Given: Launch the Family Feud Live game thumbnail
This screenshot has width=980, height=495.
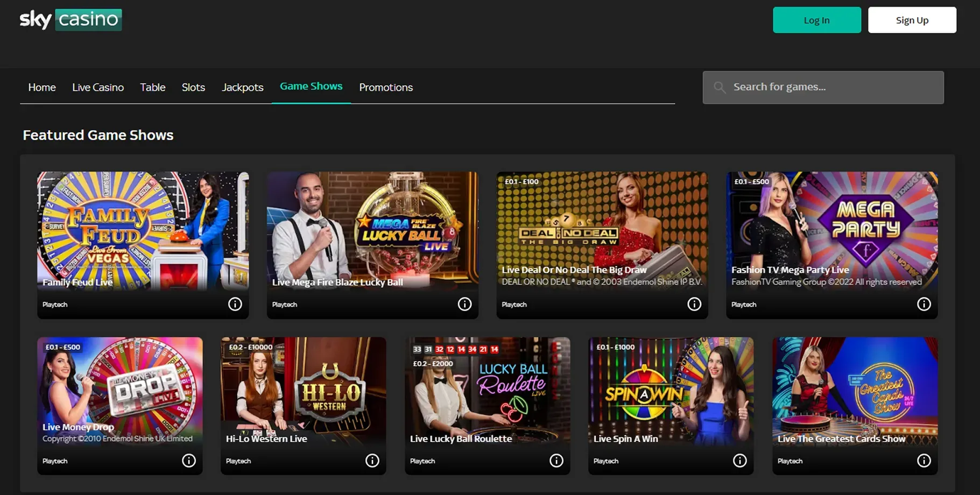Looking at the screenshot, I should (143, 231).
